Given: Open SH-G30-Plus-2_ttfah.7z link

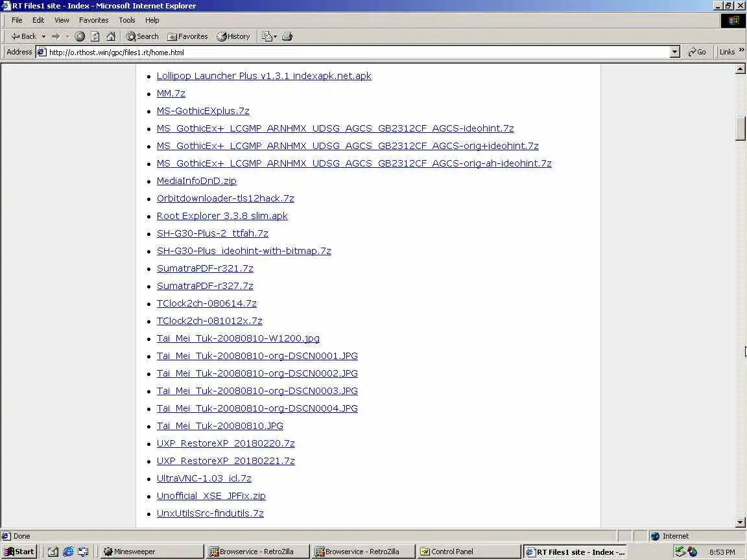Looking at the screenshot, I should click(x=213, y=233).
